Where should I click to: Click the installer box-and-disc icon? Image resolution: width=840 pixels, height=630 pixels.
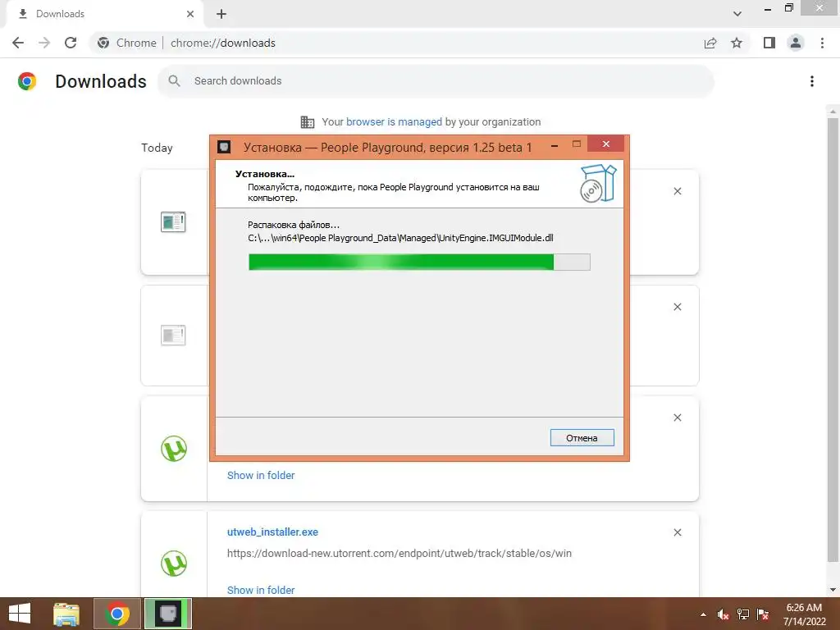(x=598, y=183)
